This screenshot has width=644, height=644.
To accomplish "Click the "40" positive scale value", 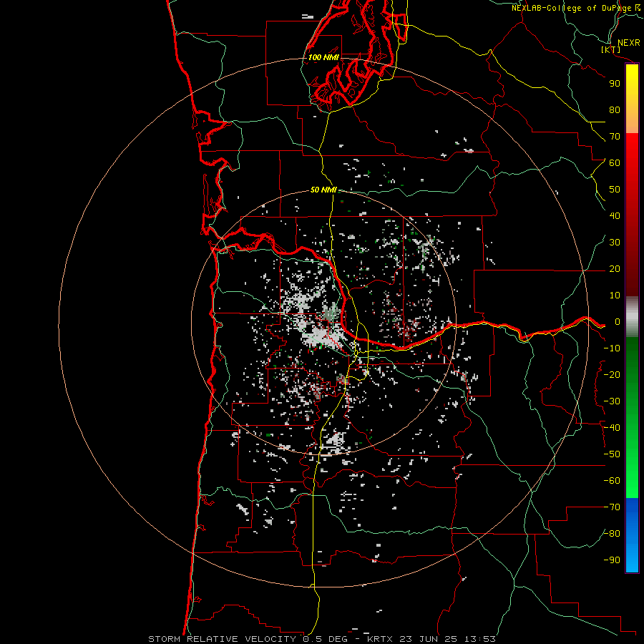I will [x=615, y=216].
